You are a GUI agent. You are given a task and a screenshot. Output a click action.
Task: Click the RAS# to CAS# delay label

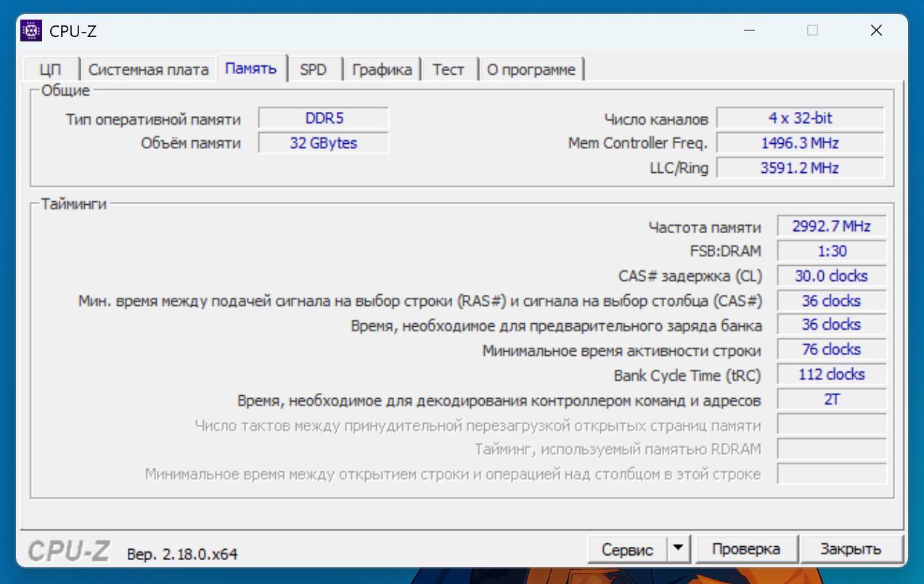(420, 301)
